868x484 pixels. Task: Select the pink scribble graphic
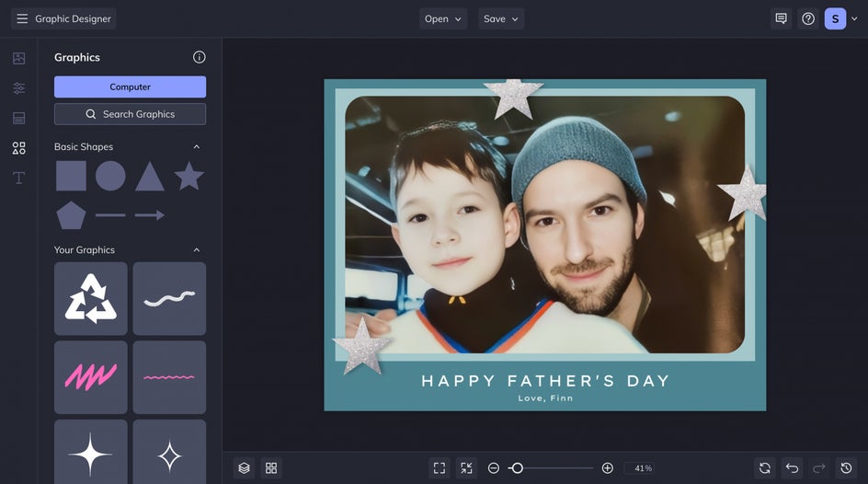(x=91, y=377)
